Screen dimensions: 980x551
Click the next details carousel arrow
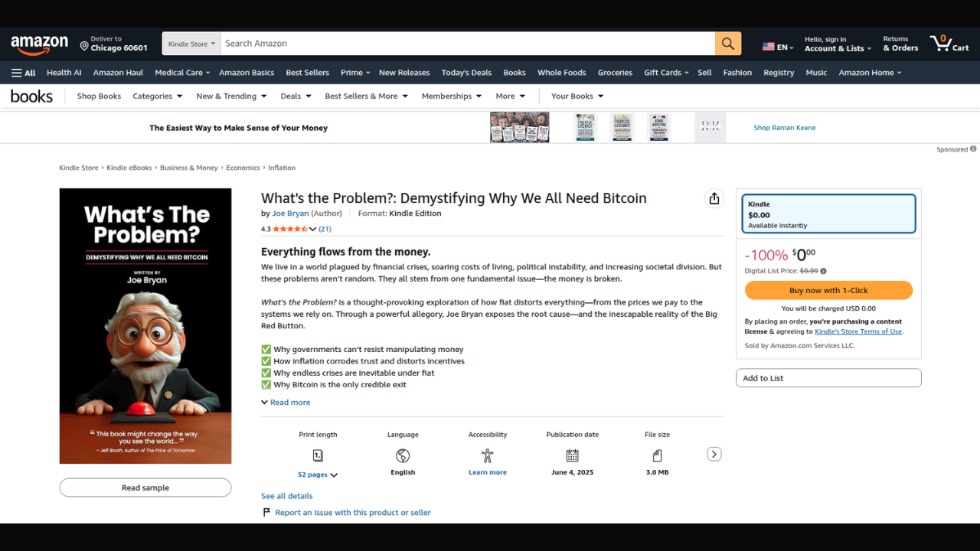tap(714, 454)
